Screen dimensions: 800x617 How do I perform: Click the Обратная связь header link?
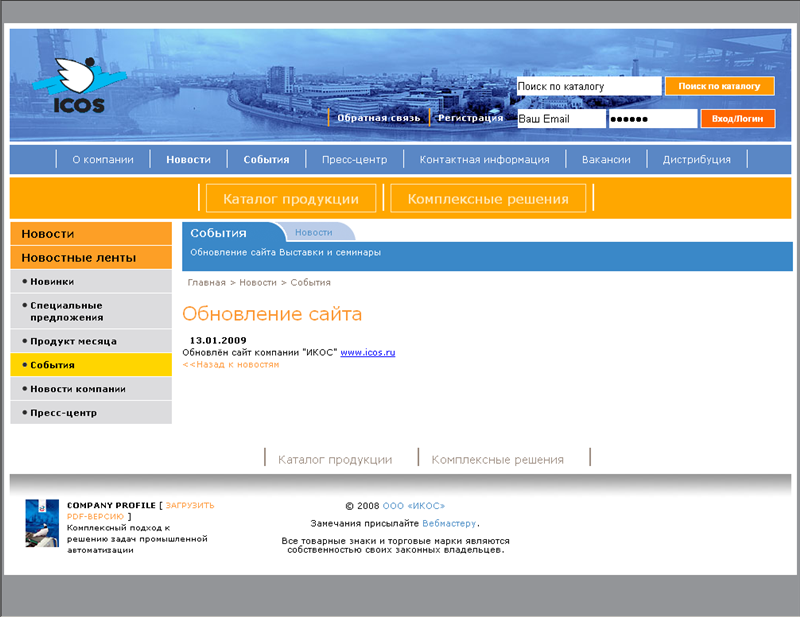coord(376,118)
